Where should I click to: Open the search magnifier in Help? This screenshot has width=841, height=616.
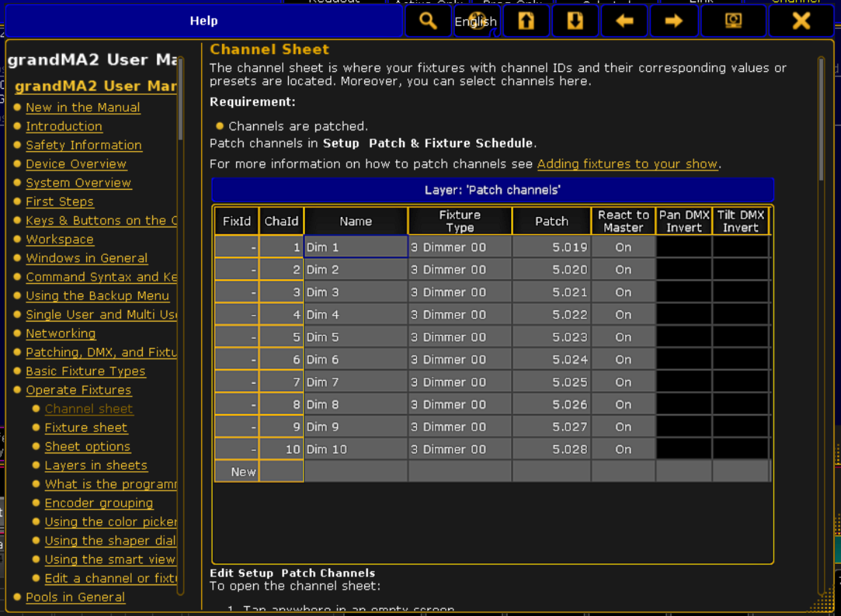click(428, 21)
